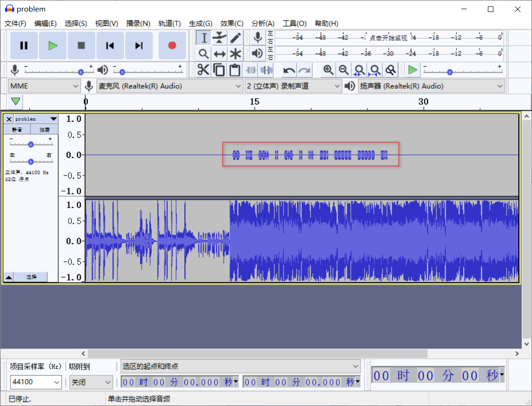Toggle the timeline quick-play green triangle

pyautogui.click(x=16, y=101)
